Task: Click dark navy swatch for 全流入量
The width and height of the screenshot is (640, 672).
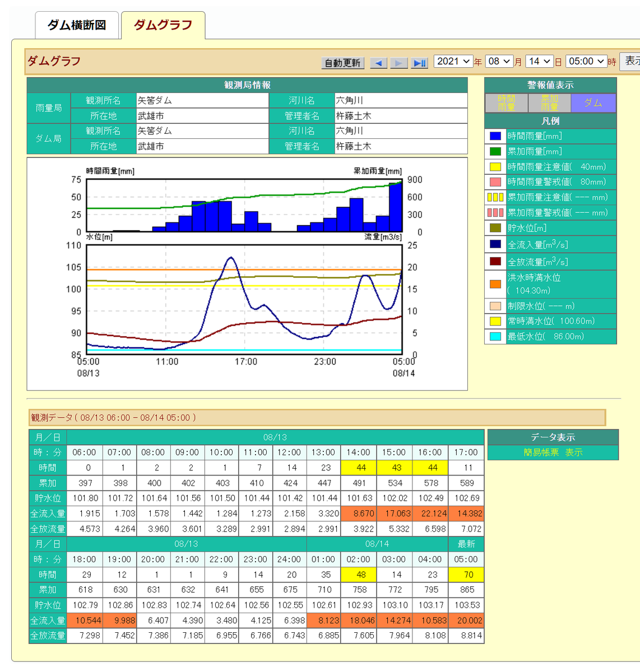Action: (495, 244)
